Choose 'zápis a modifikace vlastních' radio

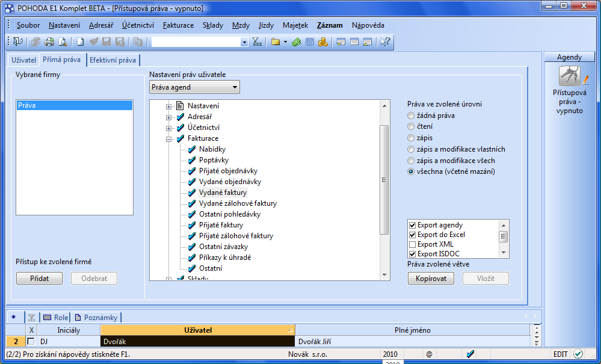click(x=411, y=149)
